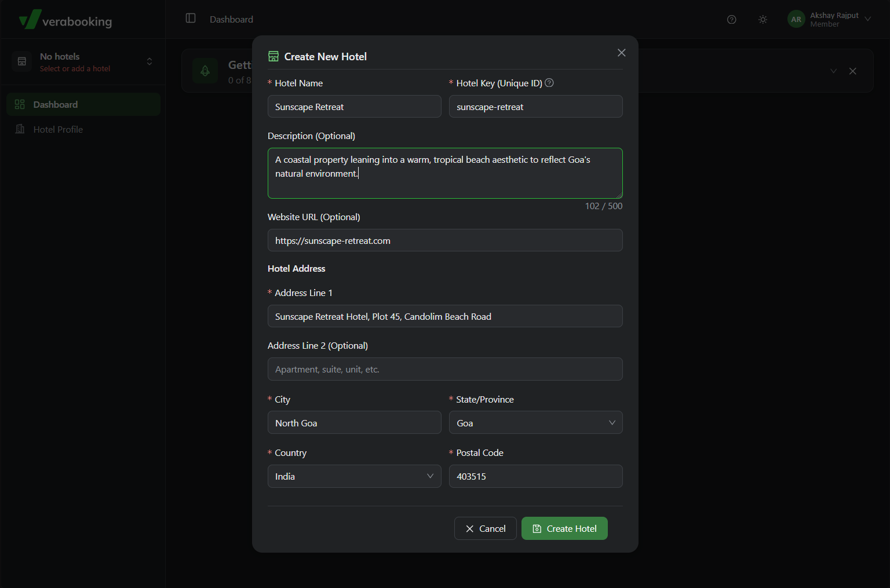
Task: Open Dashboard in sidebar
Action: pyautogui.click(x=83, y=104)
